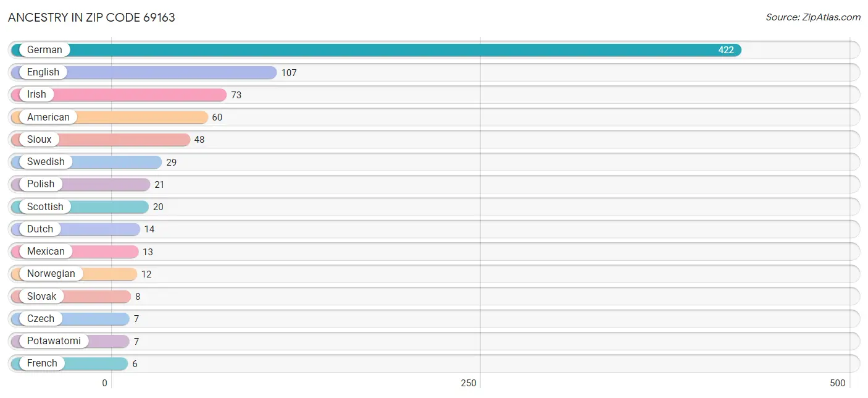Screen dimensions: 868x398
Task: Click the value 48 next to Sioux
Action: [x=199, y=140]
